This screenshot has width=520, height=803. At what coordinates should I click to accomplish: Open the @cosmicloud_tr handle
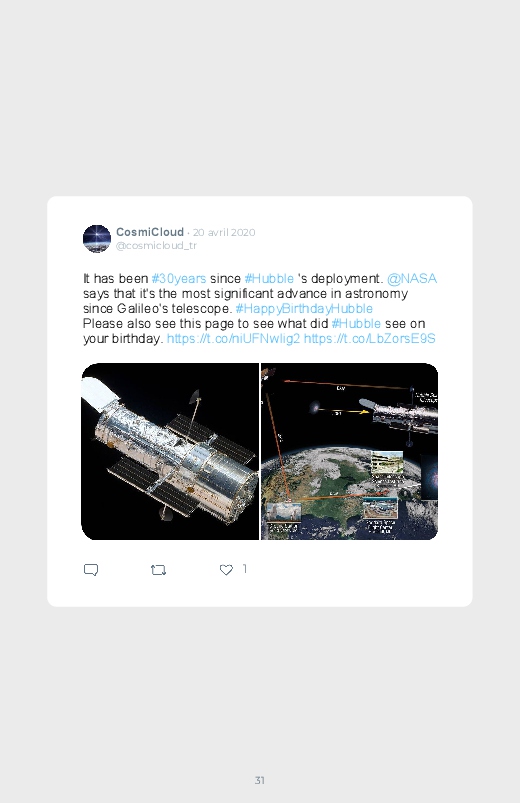(156, 245)
